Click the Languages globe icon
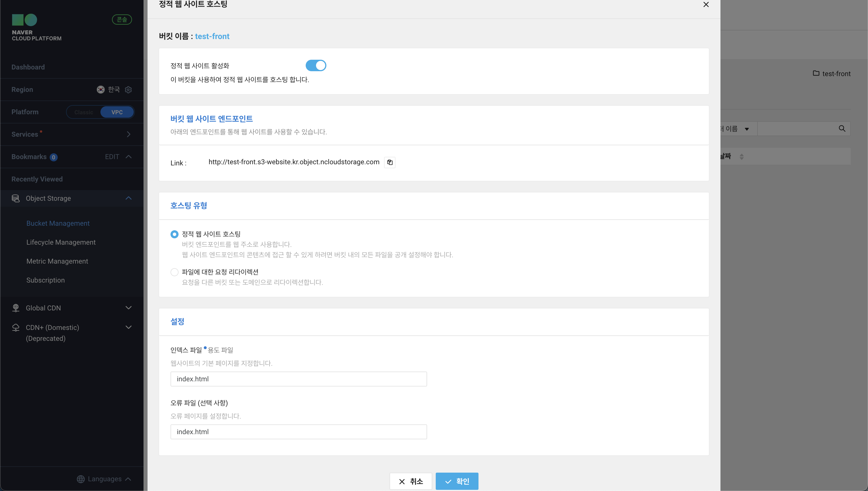 [81, 479]
